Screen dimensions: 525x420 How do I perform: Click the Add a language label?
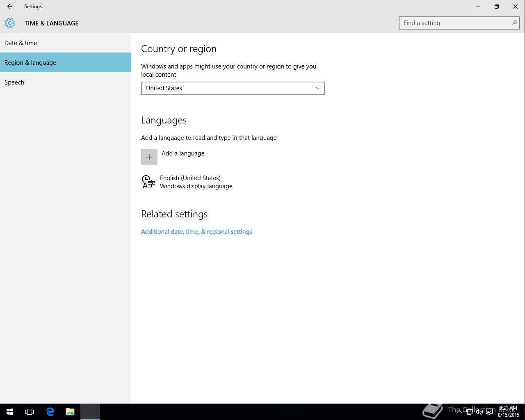tap(183, 153)
